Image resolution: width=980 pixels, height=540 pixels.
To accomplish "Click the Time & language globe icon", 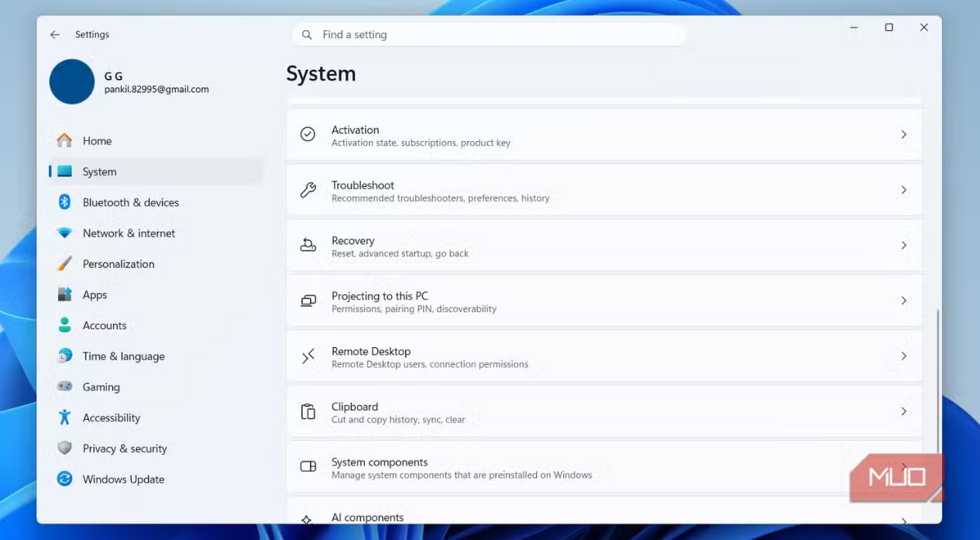I will 65,356.
